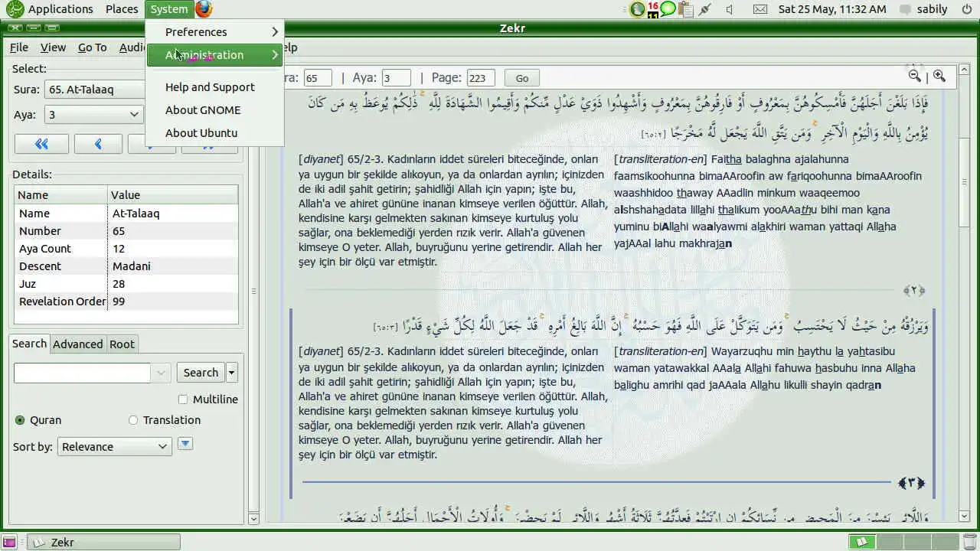The width and height of the screenshot is (980, 551).
Task: Open the prayer times tray icon
Action: [637, 9]
